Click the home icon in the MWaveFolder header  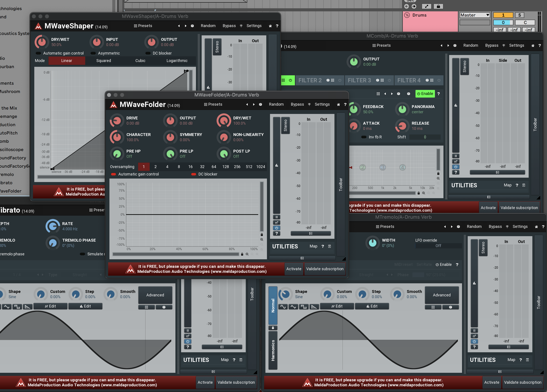[x=338, y=105]
